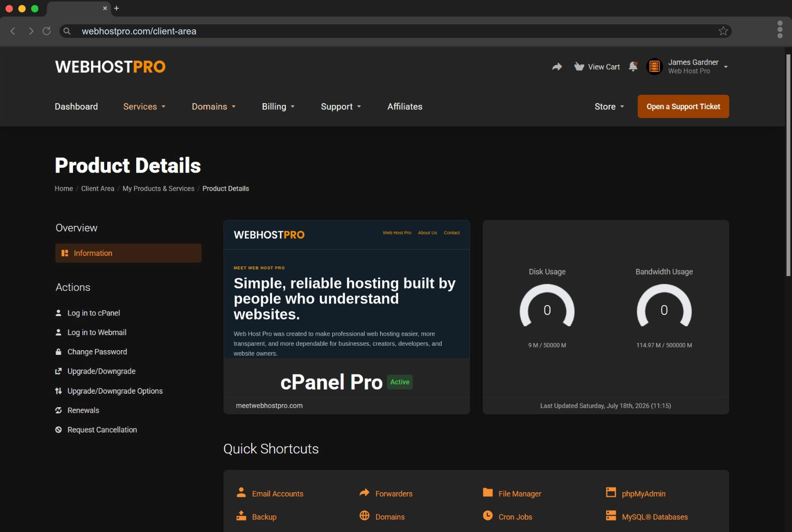Click the Cron Jobs clock icon
This screenshot has width=792, height=532.
click(488, 516)
